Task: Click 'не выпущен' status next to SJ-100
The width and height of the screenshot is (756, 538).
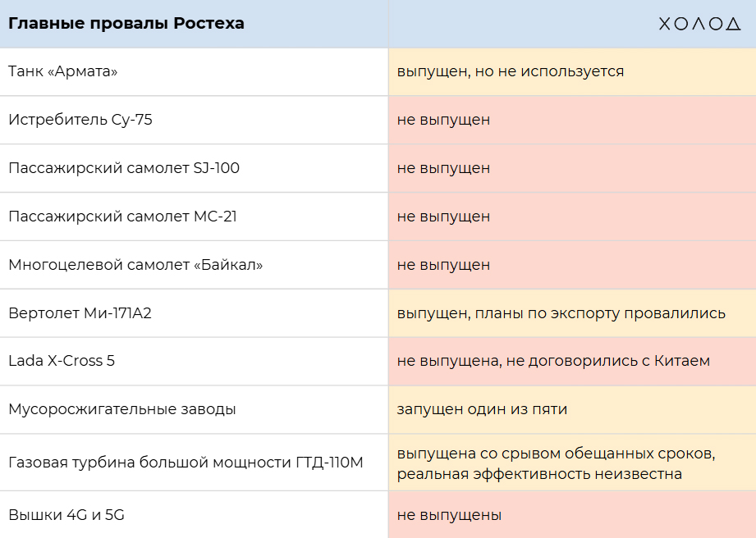Action: (x=443, y=168)
